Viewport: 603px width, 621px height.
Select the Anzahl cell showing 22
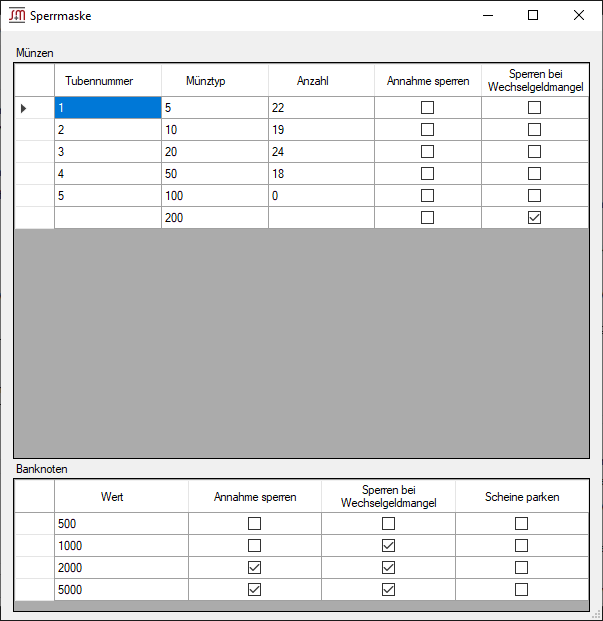tap(321, 108)
